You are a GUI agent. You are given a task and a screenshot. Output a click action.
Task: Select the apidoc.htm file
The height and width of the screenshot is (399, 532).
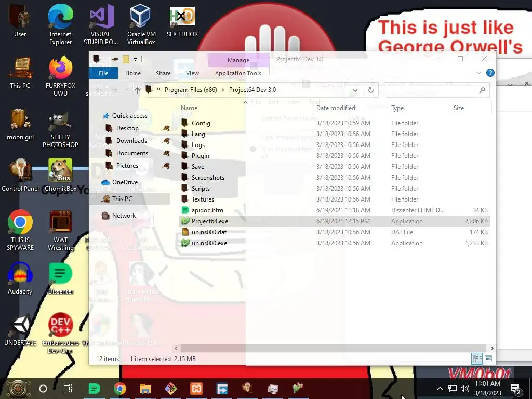click(207, 210)
